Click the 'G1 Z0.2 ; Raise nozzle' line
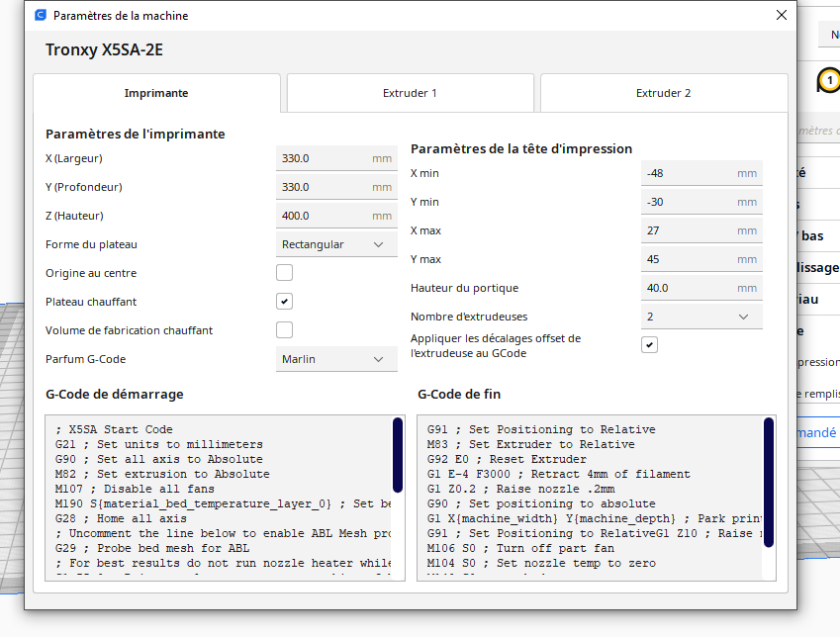The width and height of the screenshot is (840, 637). click(x=520, y=490)
